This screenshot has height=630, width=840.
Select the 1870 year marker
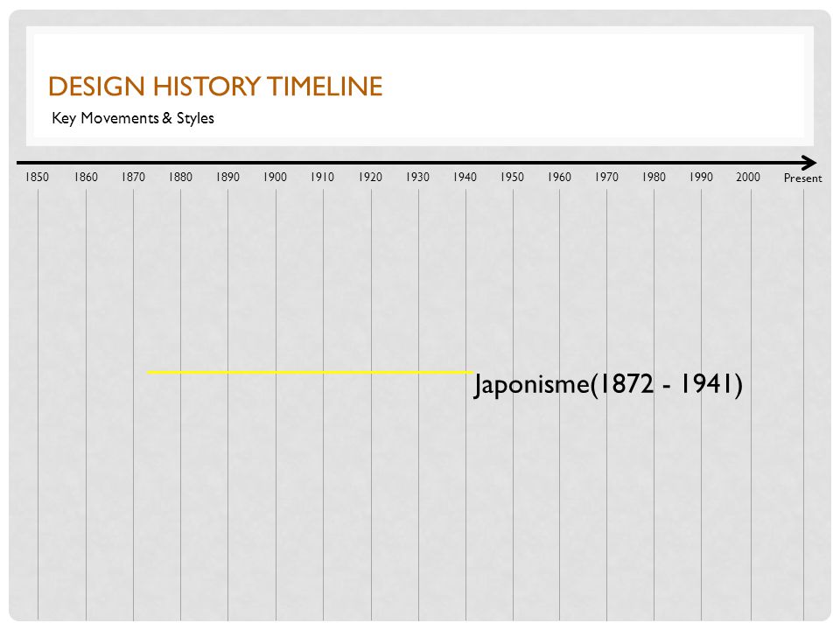133,178
